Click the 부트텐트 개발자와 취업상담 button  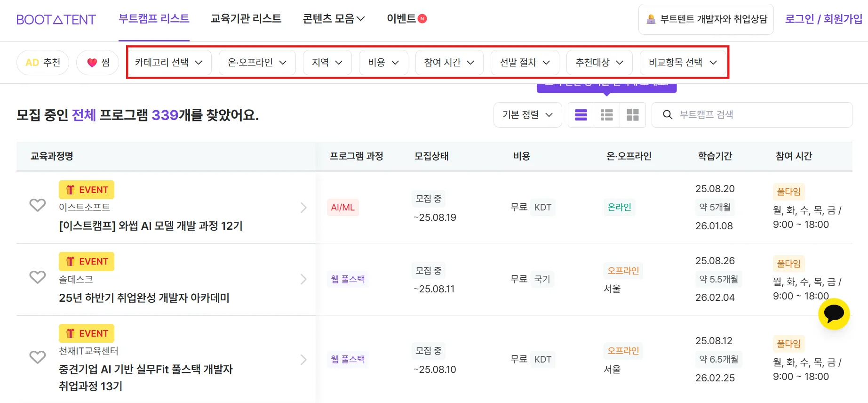pos(706,19)
